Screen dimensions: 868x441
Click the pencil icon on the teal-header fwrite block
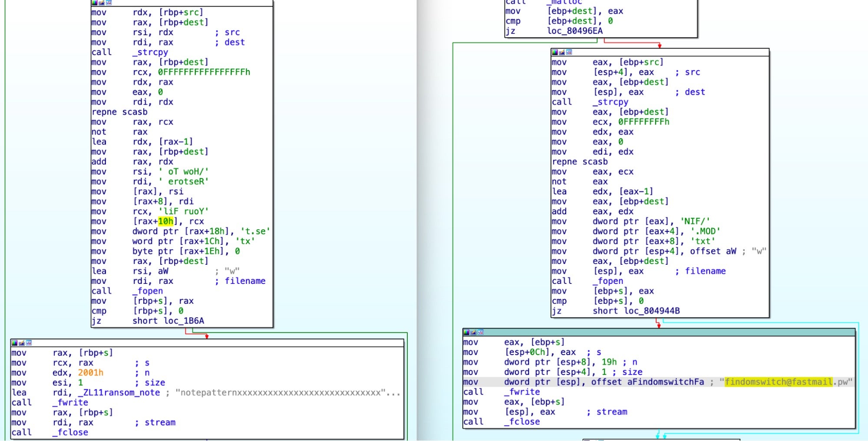point(473,332)
